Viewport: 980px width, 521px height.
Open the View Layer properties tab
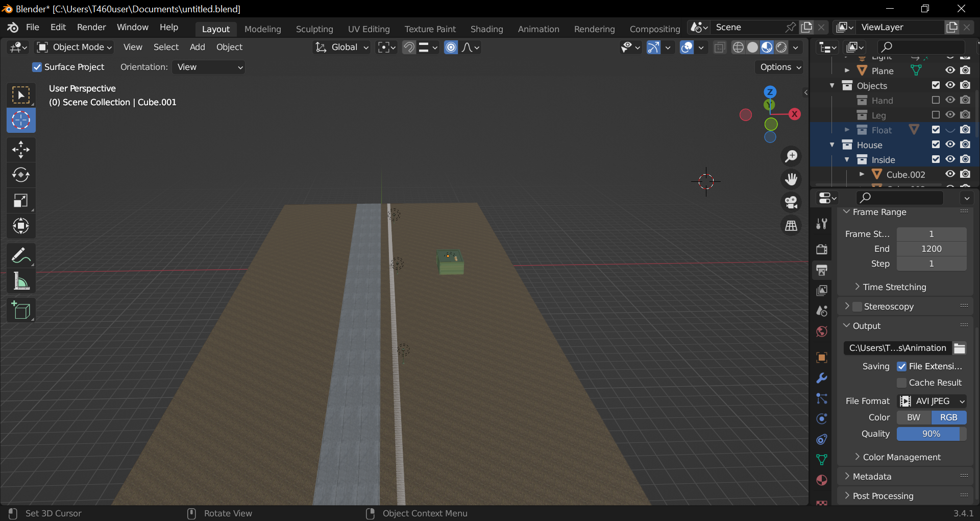coord(822,290)
